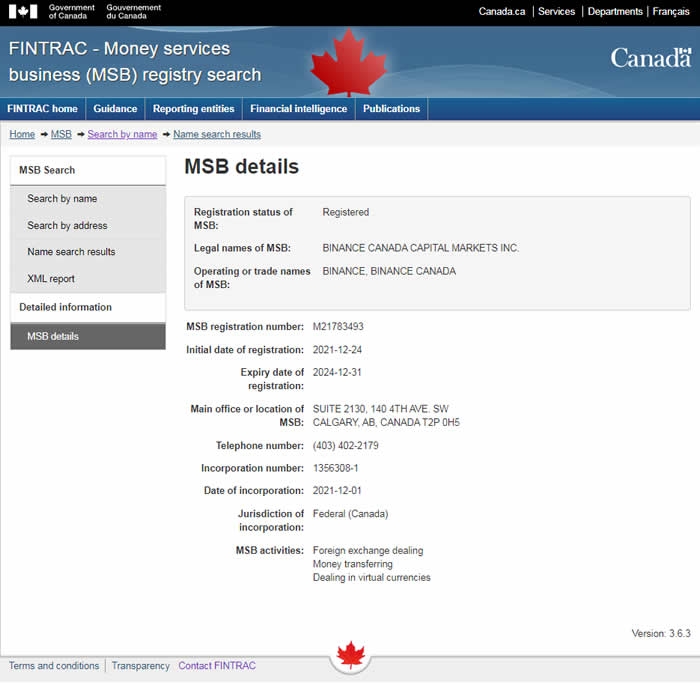This screenshot has width=700, height=683.
Task: Open Transparency footer link
Action: tap(141, 666)
